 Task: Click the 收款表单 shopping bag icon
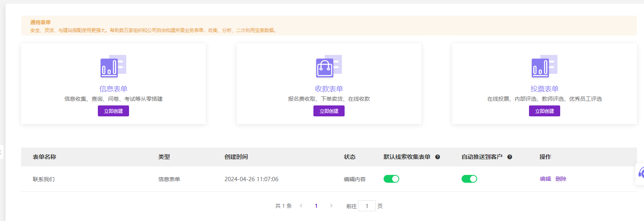[329, 66]
